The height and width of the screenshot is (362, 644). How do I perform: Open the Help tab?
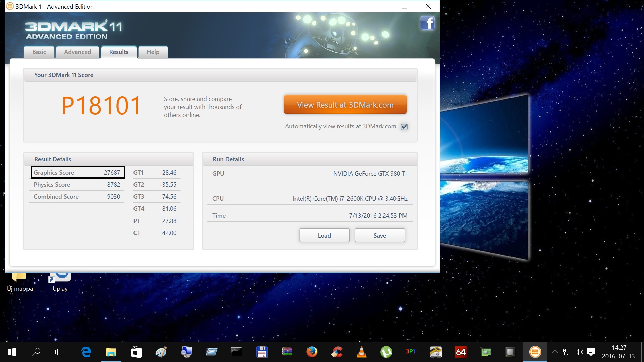(x=153, y=52)
